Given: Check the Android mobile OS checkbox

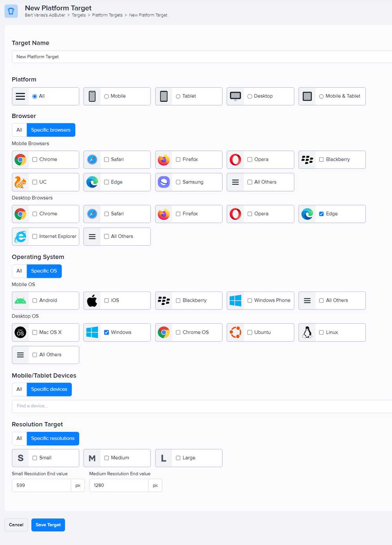Looking at the screenshot, I should pos(35,301).
